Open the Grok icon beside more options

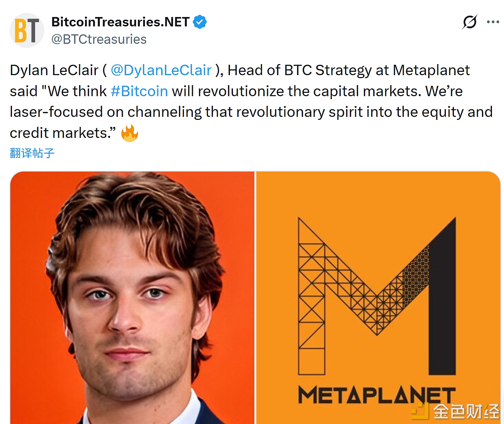pyautogui.click(x=470, y=22)
